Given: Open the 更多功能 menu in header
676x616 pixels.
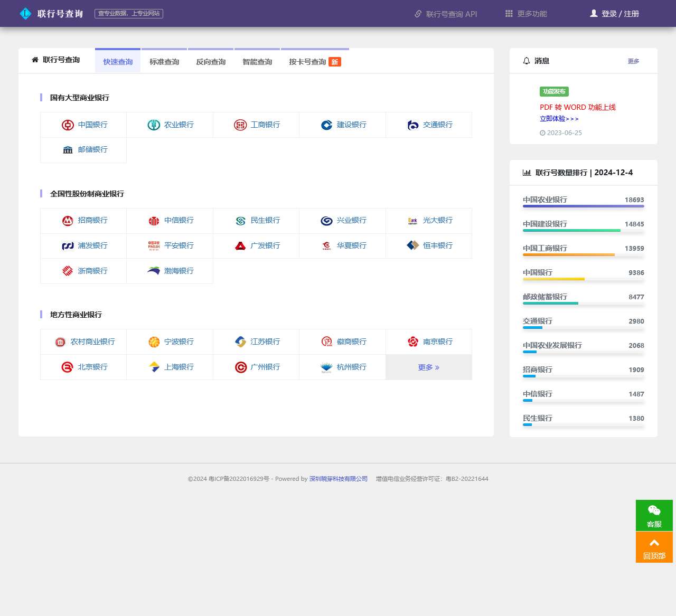Looking at the screenshot, I should (526, 14).
